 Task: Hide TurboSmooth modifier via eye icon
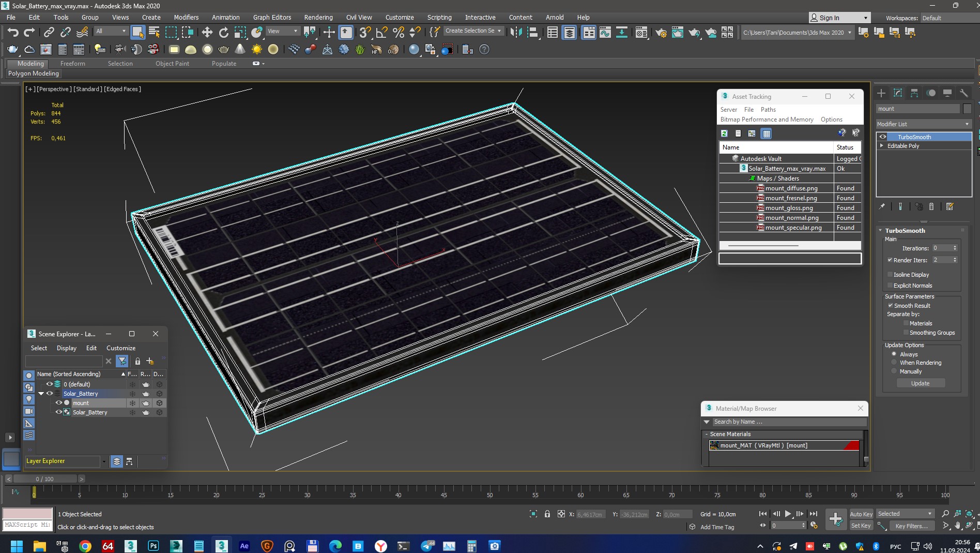(x=883, y=137)
